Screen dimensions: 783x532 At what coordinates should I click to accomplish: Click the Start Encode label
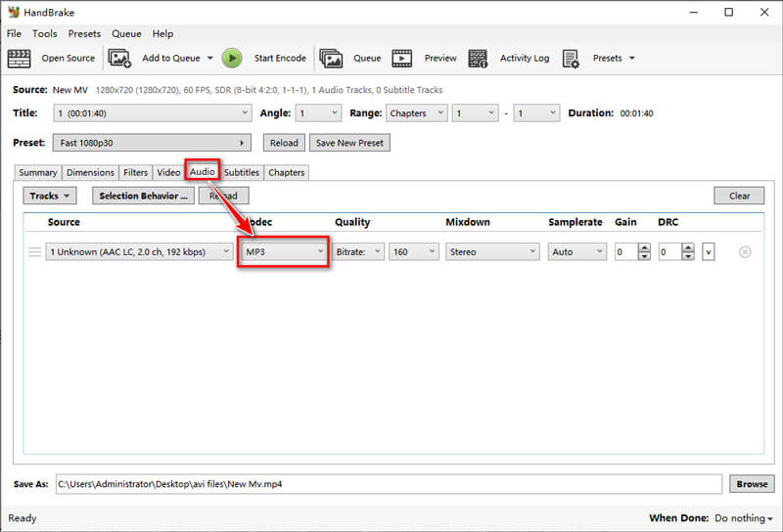coord(280,58)
